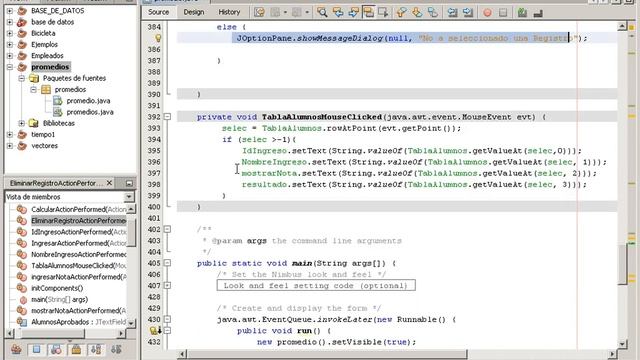Click the greyed Back navigation icon
This screenshot has height=360, width=640.
276,12
